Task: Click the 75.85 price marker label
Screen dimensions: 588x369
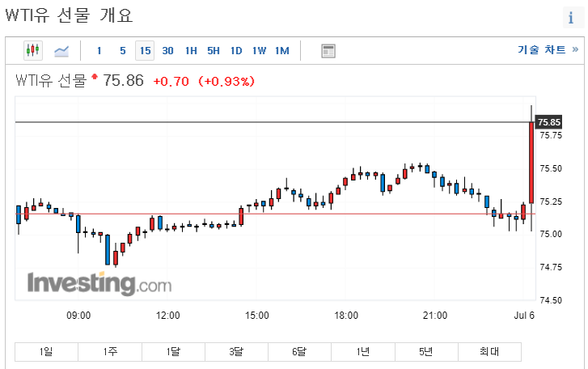Action: 548,122
